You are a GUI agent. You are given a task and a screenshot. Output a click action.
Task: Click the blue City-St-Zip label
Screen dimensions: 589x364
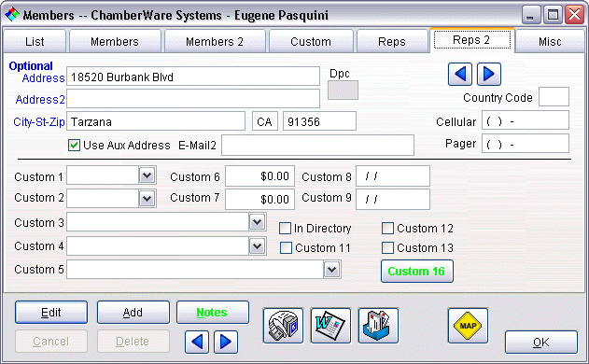click(x=38, y=121)
